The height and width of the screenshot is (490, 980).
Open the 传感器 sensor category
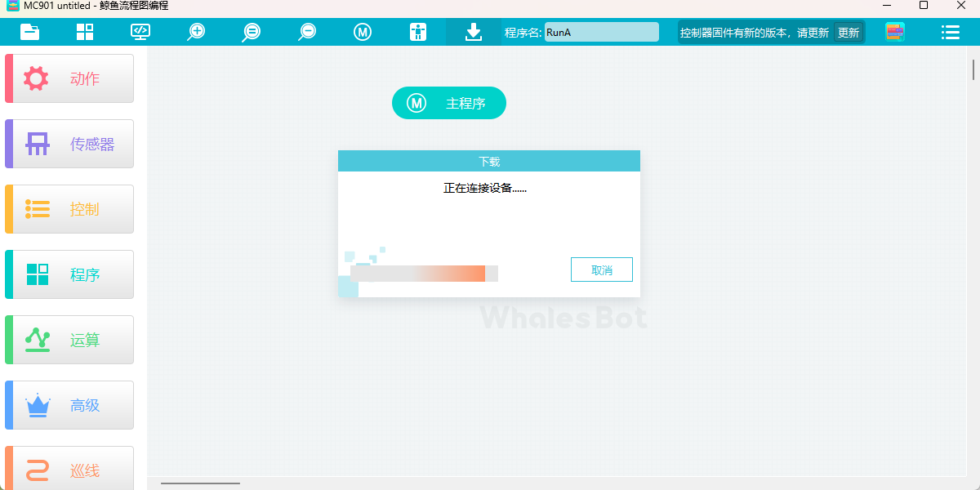click(x=69, y=143)
